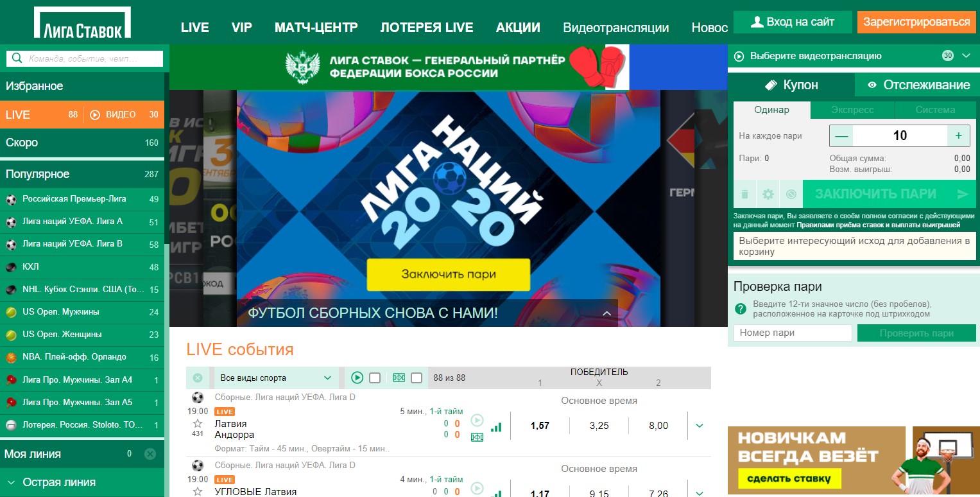The width and height of the screenshot is (980, 497).
Task: Open ЛОТЕРЕЯ LIVE menu item
Action: [x=427, y=28]
